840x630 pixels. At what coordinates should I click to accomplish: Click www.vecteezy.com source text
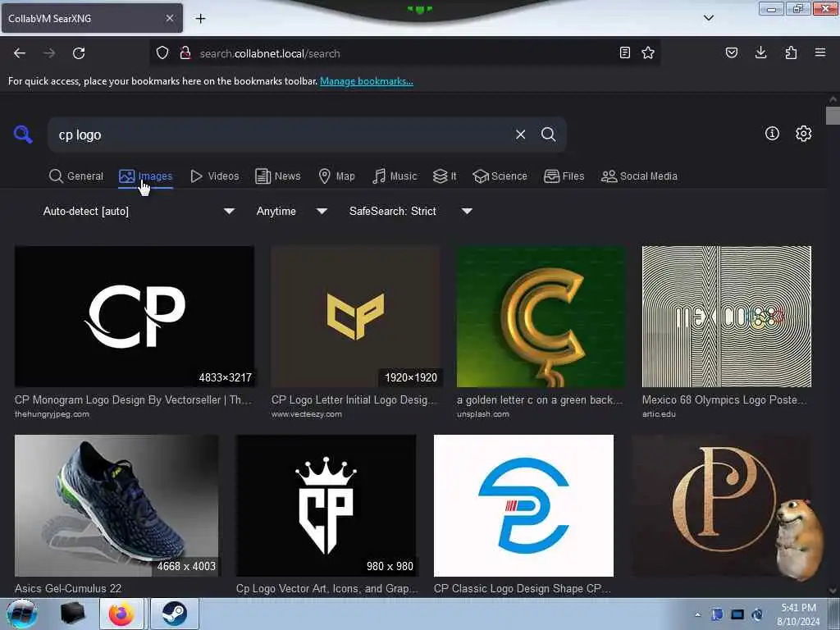tap(307, 414)
